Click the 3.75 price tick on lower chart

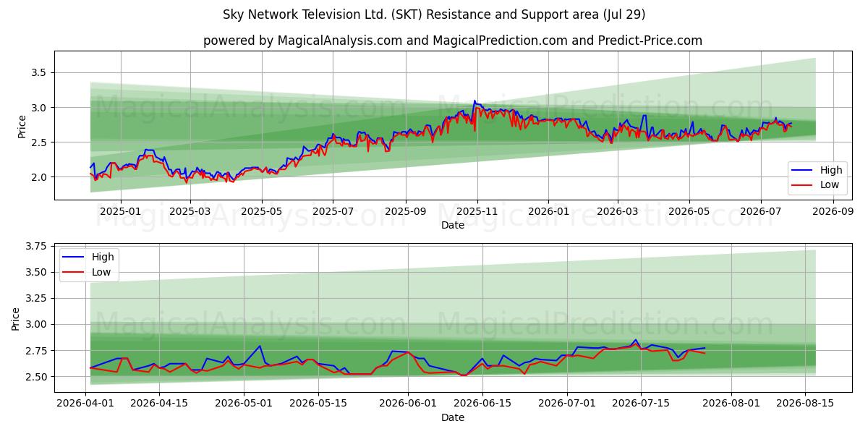click(x=36, y=247)
